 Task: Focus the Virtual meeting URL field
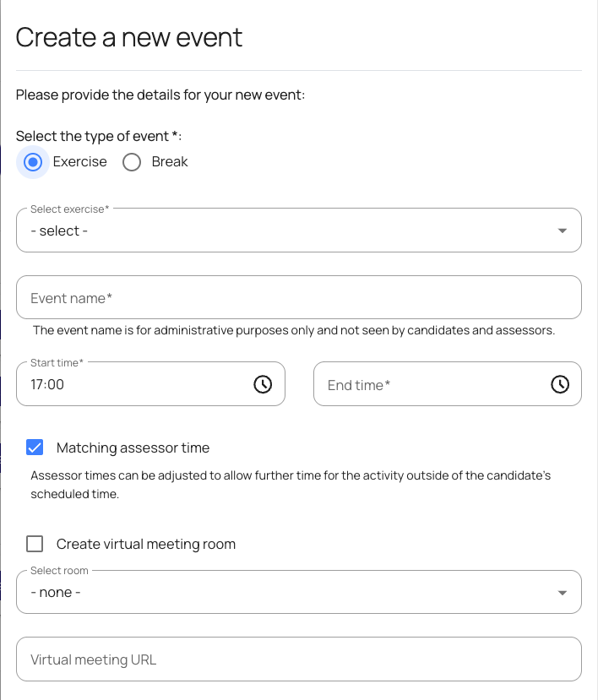[x=299, y=659]
